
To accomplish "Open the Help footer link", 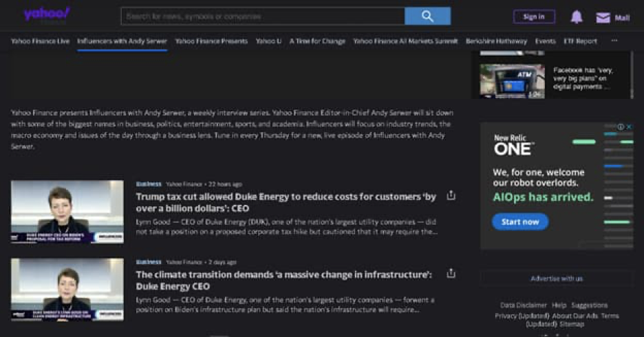I will (559, 305).
